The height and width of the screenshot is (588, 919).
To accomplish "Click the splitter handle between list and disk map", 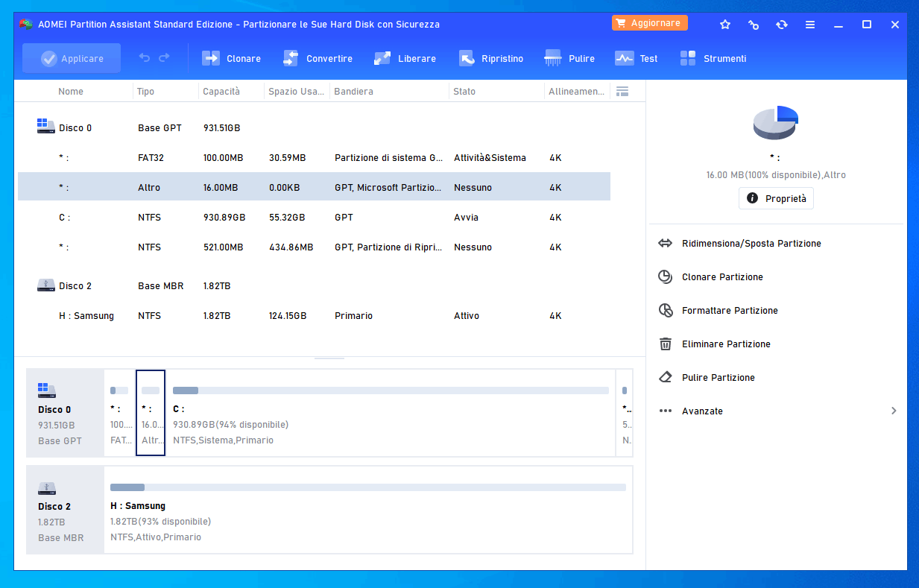I will [x=329, y=358].
